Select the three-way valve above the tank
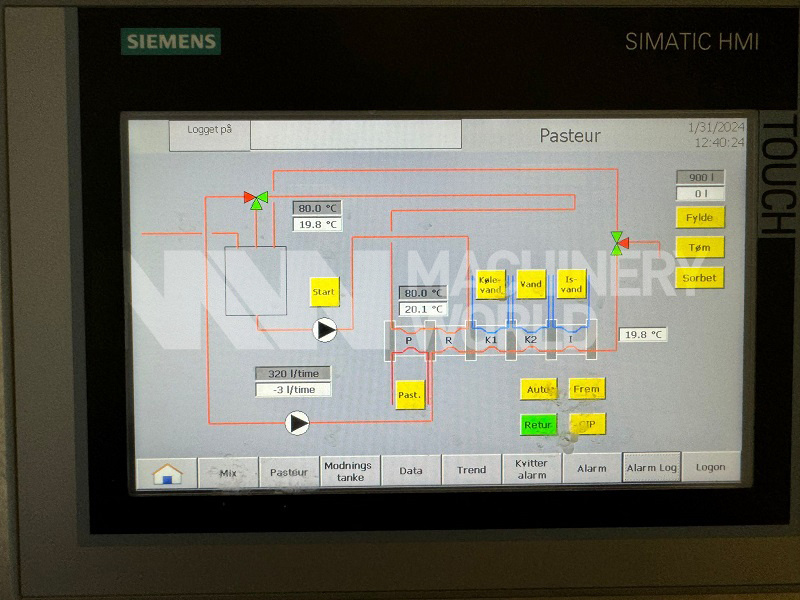The width and height of the screenshot is (800, 600). (x=256, y=199)
